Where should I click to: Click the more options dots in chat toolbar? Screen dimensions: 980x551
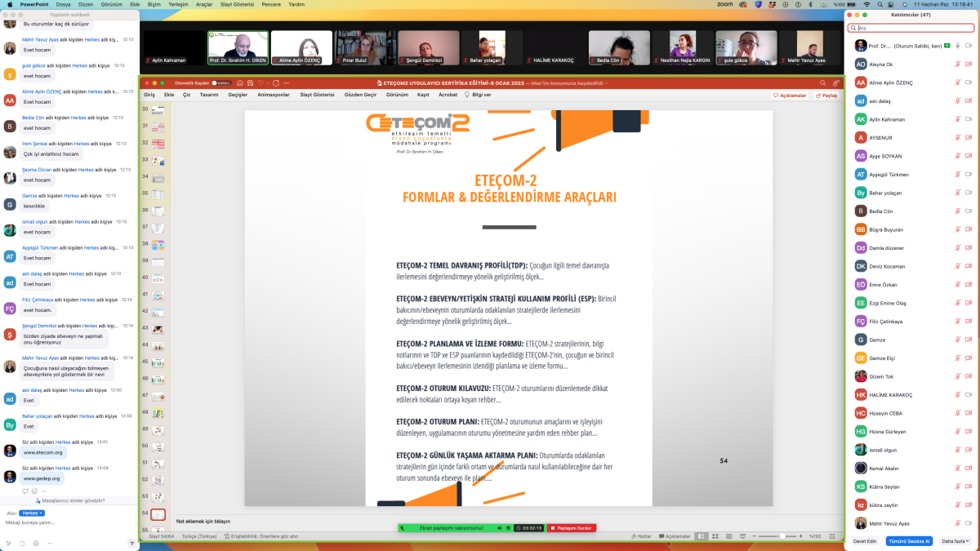[50, 543]
